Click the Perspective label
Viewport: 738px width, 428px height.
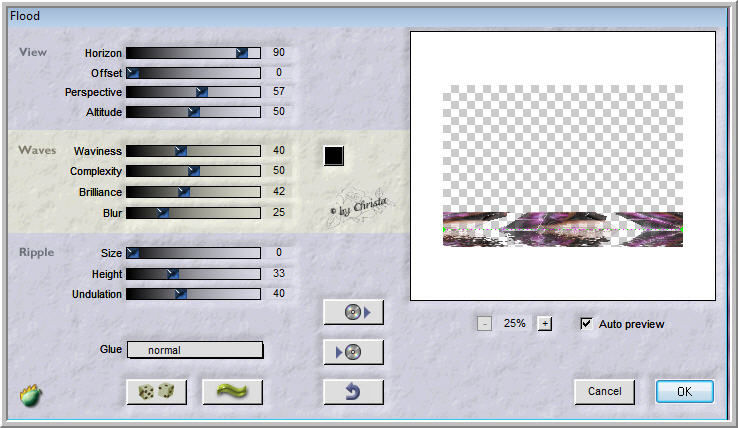(93, 92)
